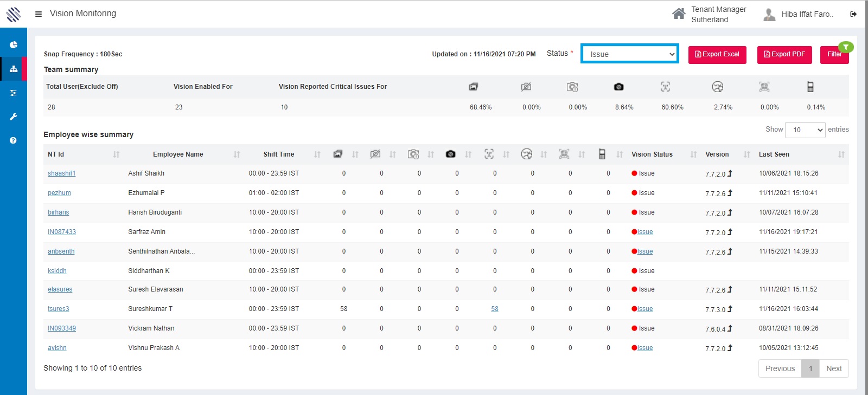Click the pie chart dashboard sidebar icon

coord(14,45)
